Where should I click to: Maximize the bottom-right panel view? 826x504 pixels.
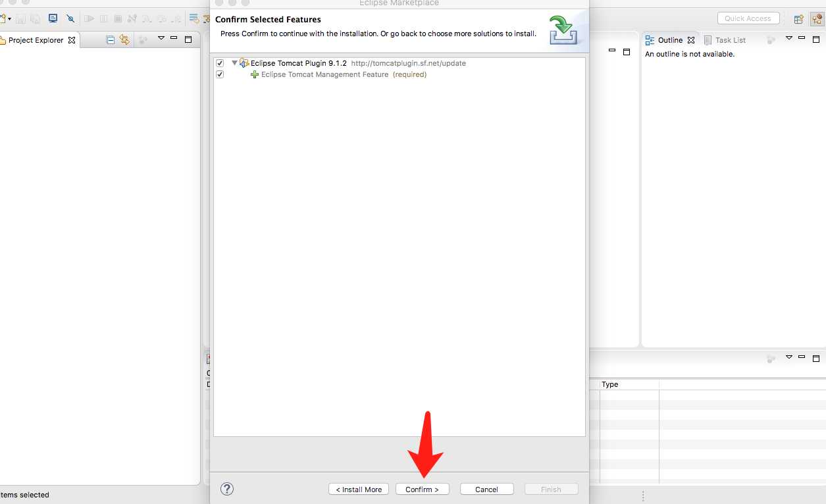pyautogui.click(x=816, y=359)
